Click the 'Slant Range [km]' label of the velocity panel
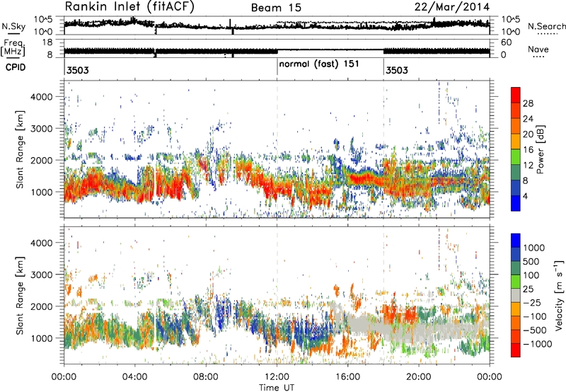The height and width of the screenshot is (392, 566). point(21,295)
